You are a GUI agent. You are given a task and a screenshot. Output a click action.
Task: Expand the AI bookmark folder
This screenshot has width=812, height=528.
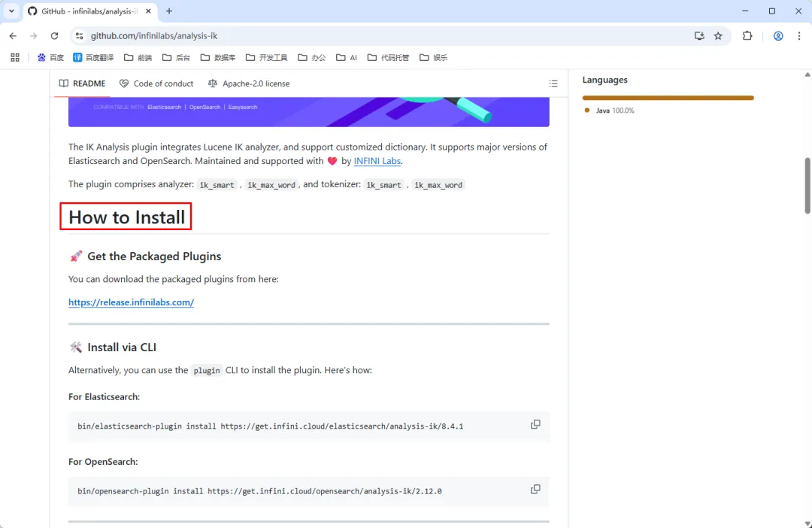[347, 57]
